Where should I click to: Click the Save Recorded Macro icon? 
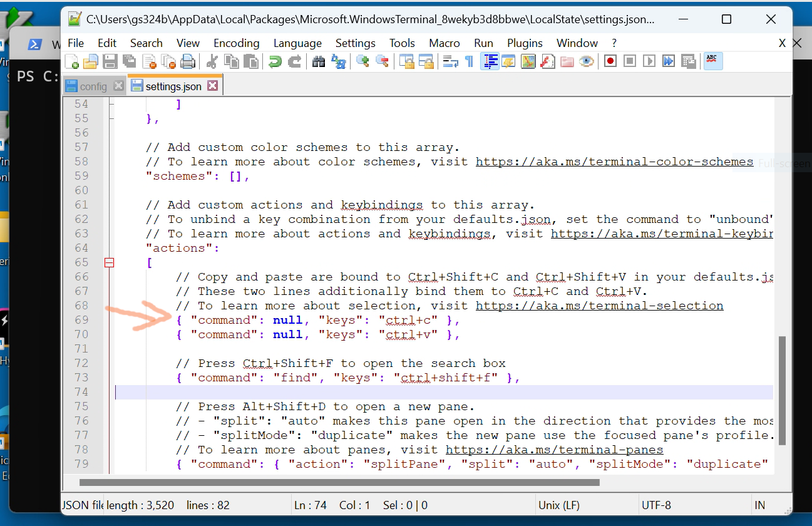tap(689, 61)
